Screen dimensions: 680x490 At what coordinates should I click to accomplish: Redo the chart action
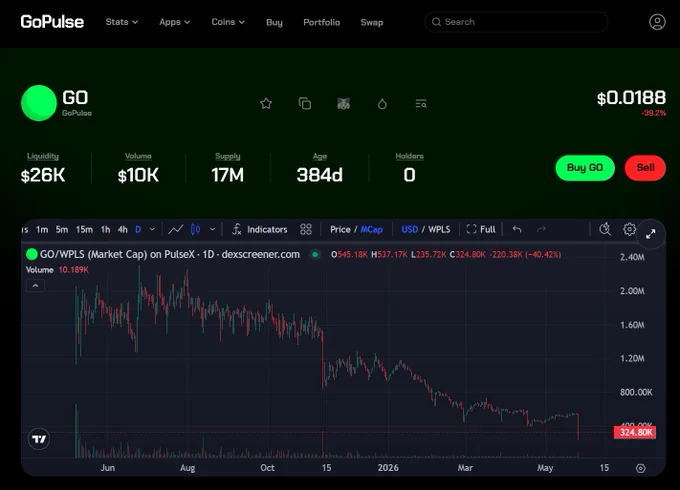(541, 229)
